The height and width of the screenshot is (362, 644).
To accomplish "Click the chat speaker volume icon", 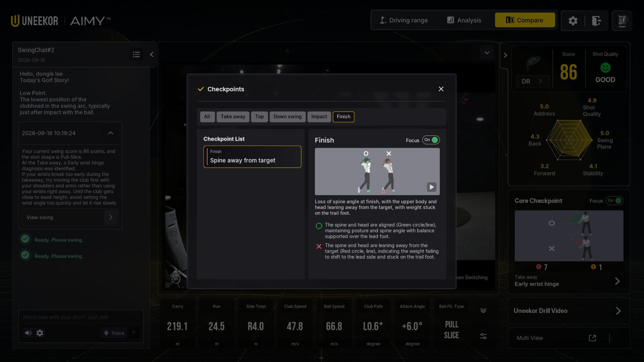I will (28, 333).
